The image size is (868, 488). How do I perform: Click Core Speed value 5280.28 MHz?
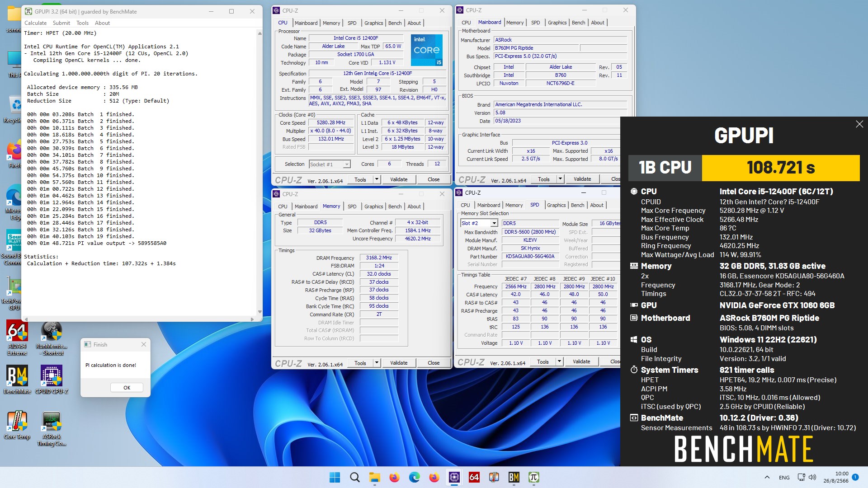pos(330,122)
